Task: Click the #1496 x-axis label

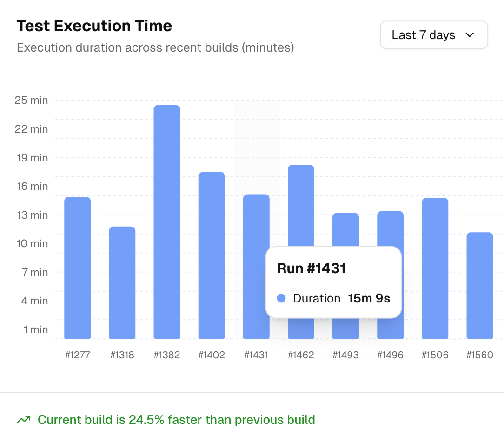Action: pyautogui.click(x=390, y=355)
